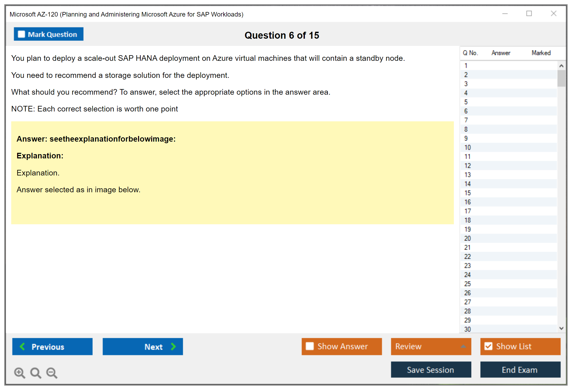Toggle the Show Answer checkbox

coord(310,346)
